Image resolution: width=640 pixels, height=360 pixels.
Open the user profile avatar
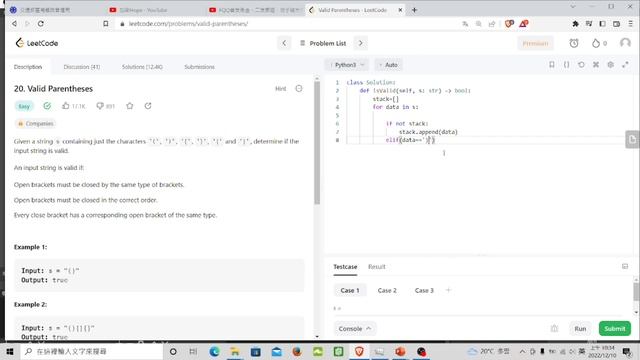pos(625,43)
